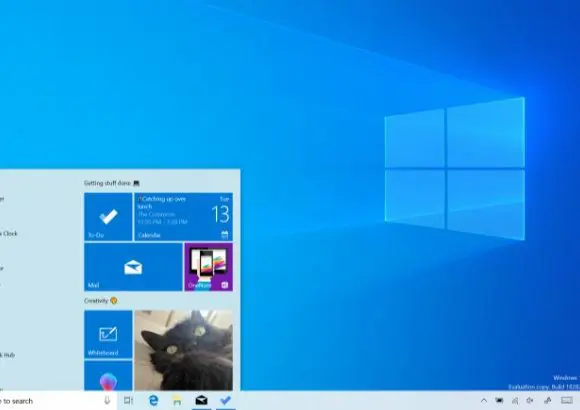Click the microphone icon in search box
The height and width of the screenshot is (410, 580).
[107, 400]
